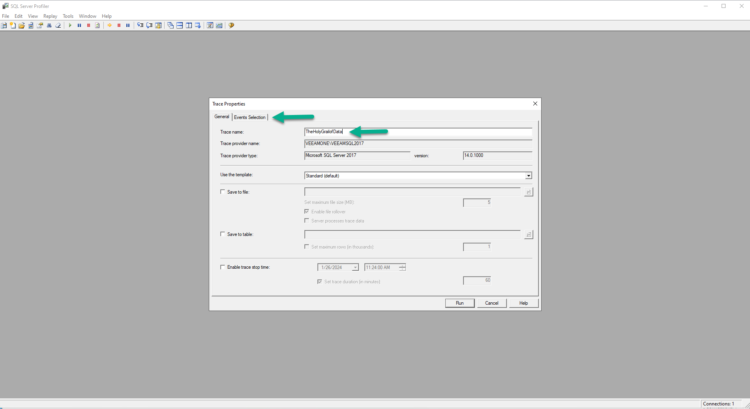Screen dimensions: 750x409
Task: Open the Replay menu
Action: click(49, 16)
